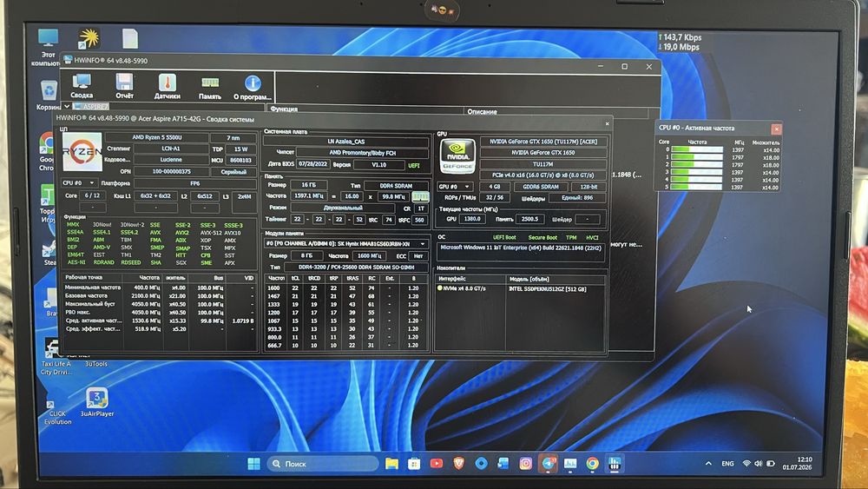Click INTEL SSDPEKNU512GZ drive model
Screen dimensions: 868x489
[x=547, y=288]
